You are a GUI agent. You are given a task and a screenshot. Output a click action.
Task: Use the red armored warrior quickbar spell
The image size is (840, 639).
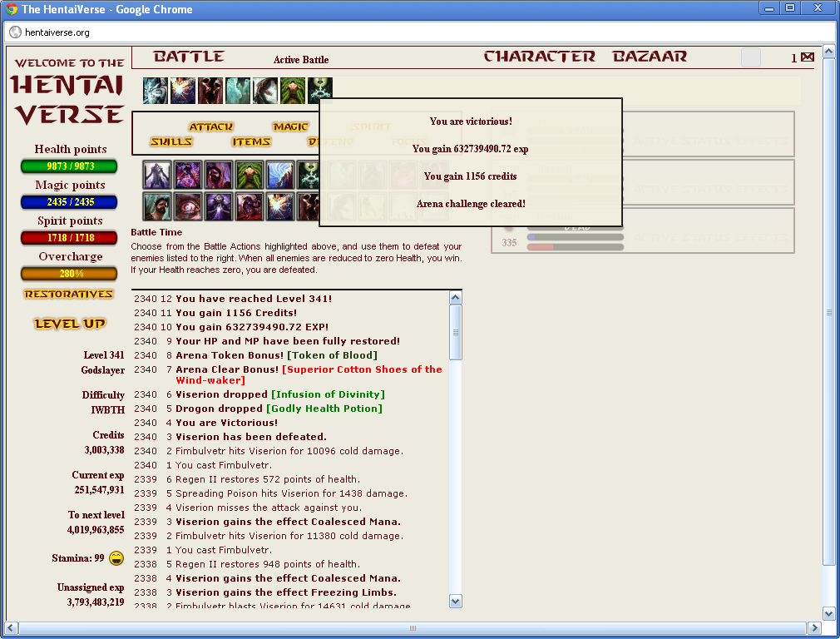click(x=250, y=206)
